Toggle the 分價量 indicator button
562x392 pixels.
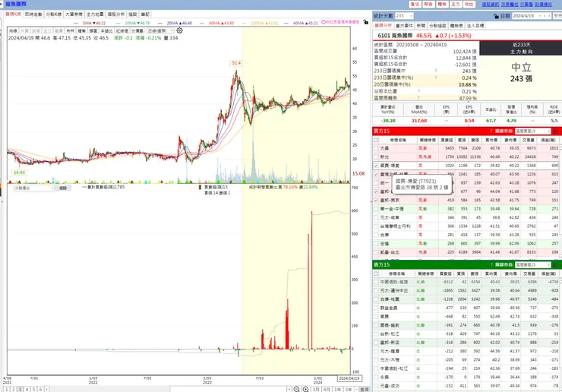[x=137, y=31]
